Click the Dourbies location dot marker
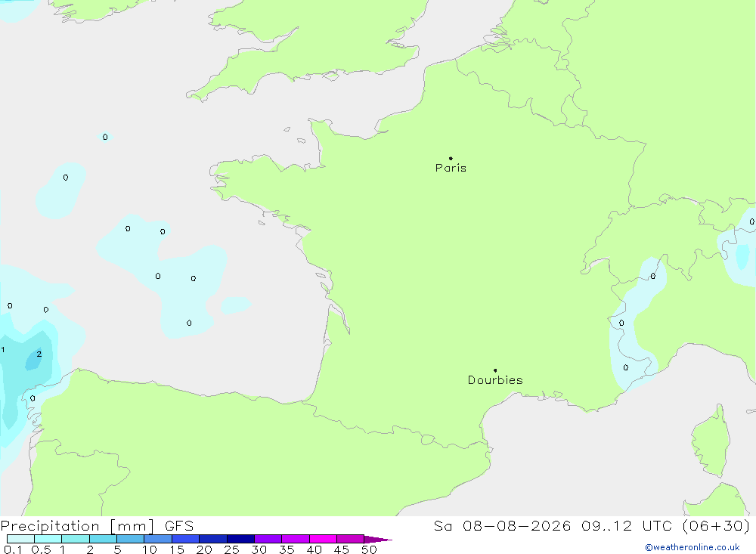The width and height of the screenshot is (756, 554). (x=495, y=370)
